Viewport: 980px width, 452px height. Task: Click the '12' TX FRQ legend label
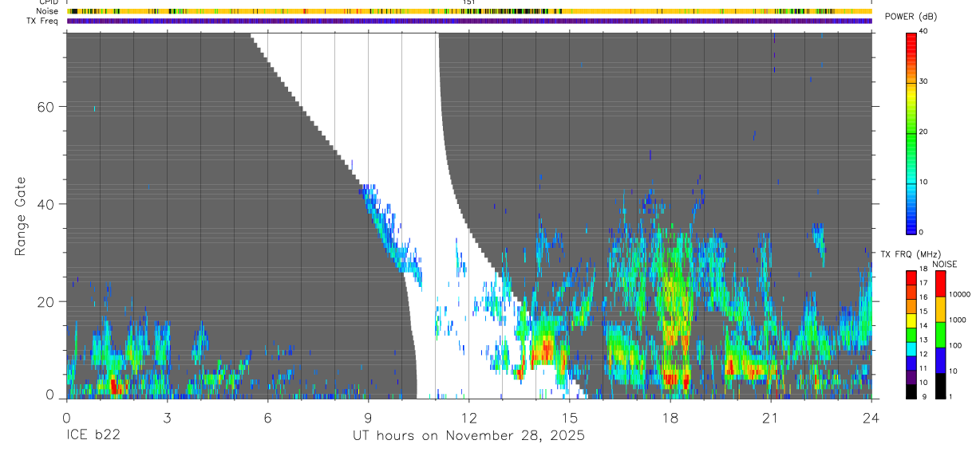(923, 354)
